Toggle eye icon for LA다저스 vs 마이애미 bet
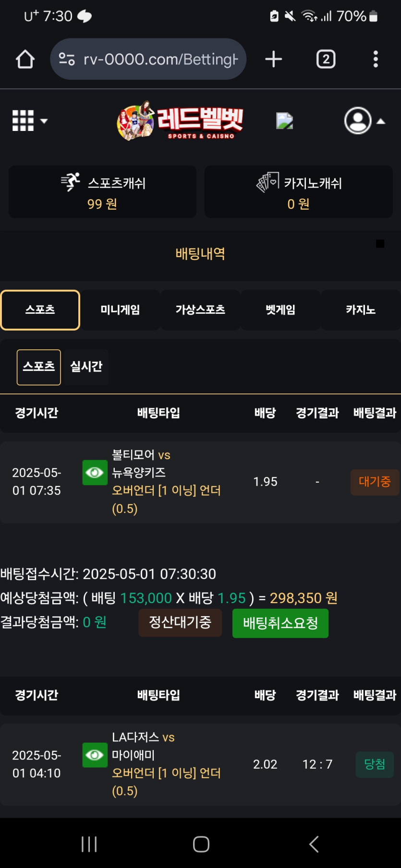Image resolution: width=401 pixels, height=868 pixels. point(95,755)
